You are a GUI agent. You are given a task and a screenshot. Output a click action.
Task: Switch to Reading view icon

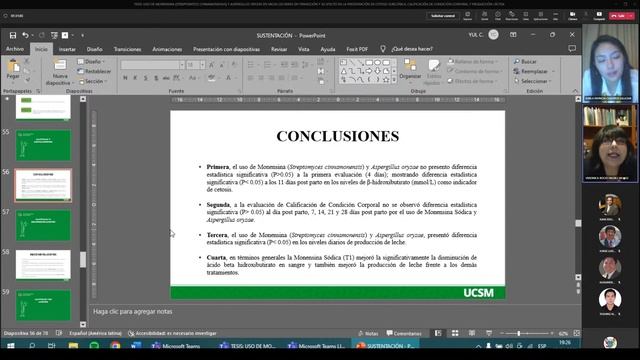coord(472,333)
